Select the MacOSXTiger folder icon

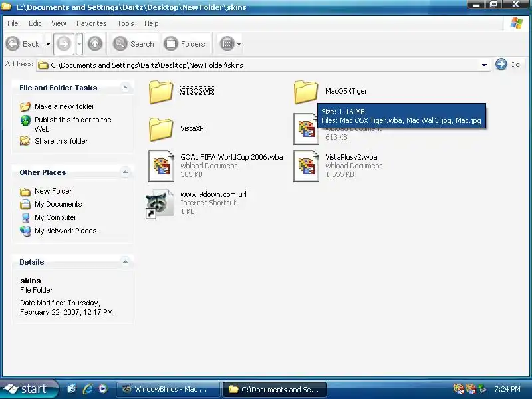pyautogui.click(x=306, y=92)
